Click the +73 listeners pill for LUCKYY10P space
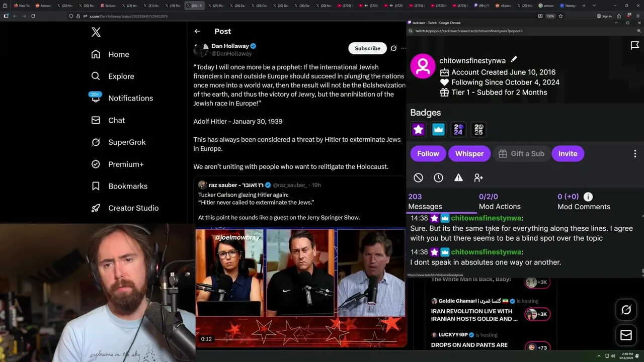 (536, 347)
